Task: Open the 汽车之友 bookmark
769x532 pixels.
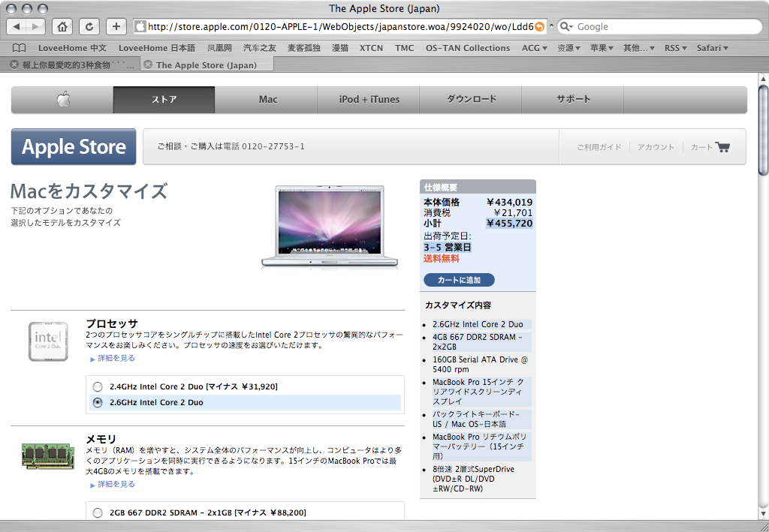Action: click(x=259, y=48)
